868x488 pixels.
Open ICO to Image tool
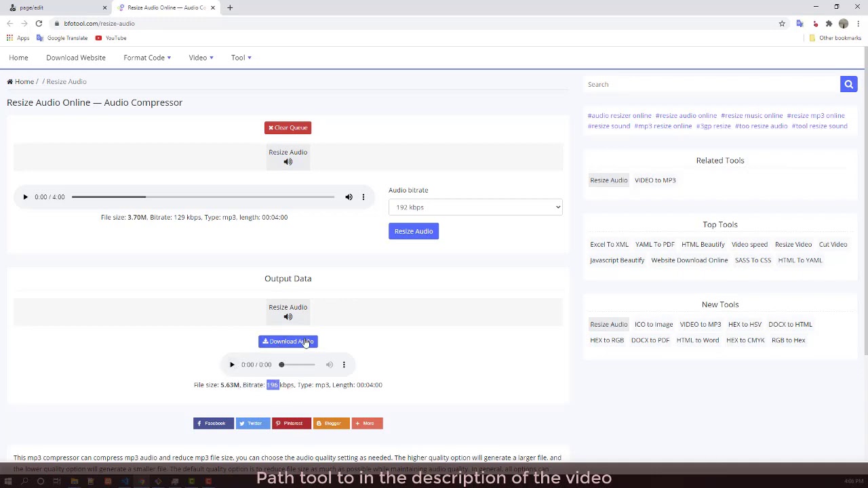[x=654, y=325]
